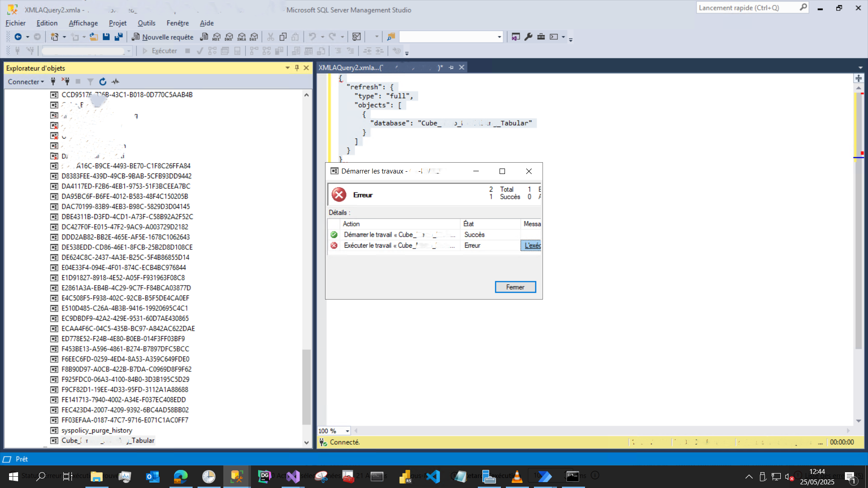Screen dimensions: 868x488
Task: Refresh the Object Explorer tree
Action: tap(103, 82)
